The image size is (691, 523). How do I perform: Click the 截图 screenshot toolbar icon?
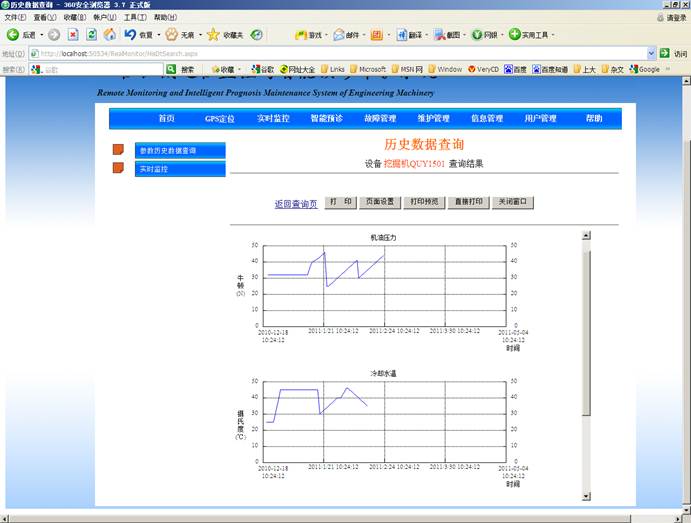tap(441, 35)
